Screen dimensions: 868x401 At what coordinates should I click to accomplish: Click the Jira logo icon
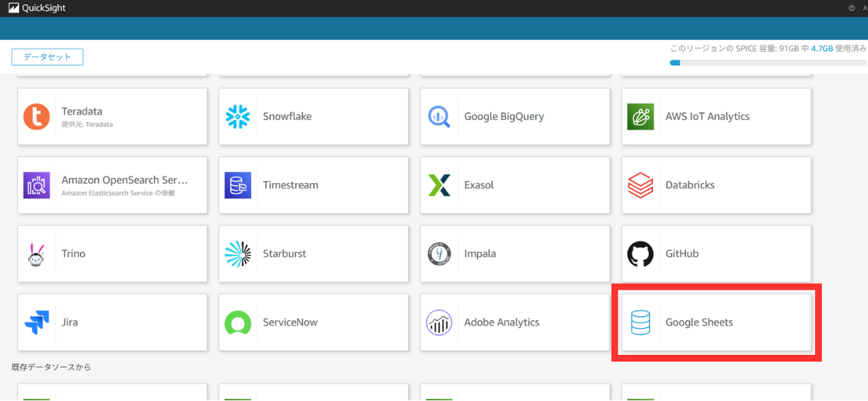(x=37, y=322)
